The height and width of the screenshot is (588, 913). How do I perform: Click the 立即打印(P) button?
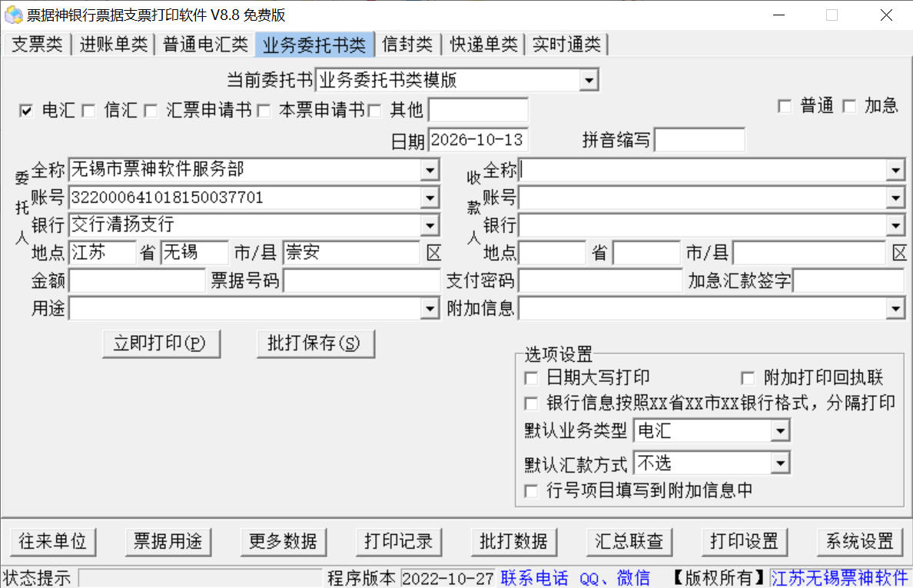[161, 344]
